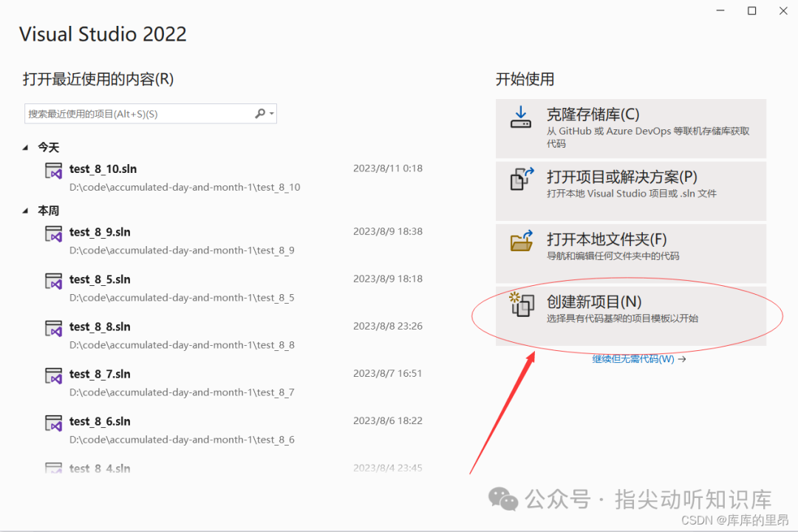Screen dimensions: 798x532
Task: Click path ending in test_8_10
Action: [185, 188]
